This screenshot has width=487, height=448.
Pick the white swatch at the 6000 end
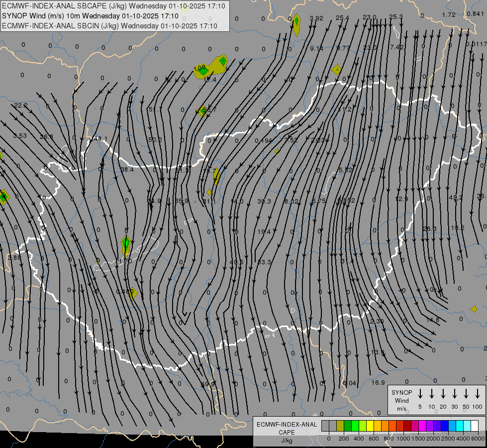(475, 426)
